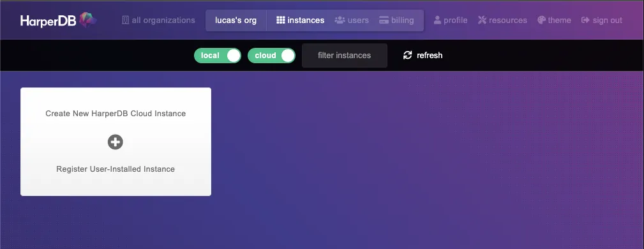The width and height of the screenshot is (644, 249).
Task: Click the HarperDB logo
Action: point(59,20)
